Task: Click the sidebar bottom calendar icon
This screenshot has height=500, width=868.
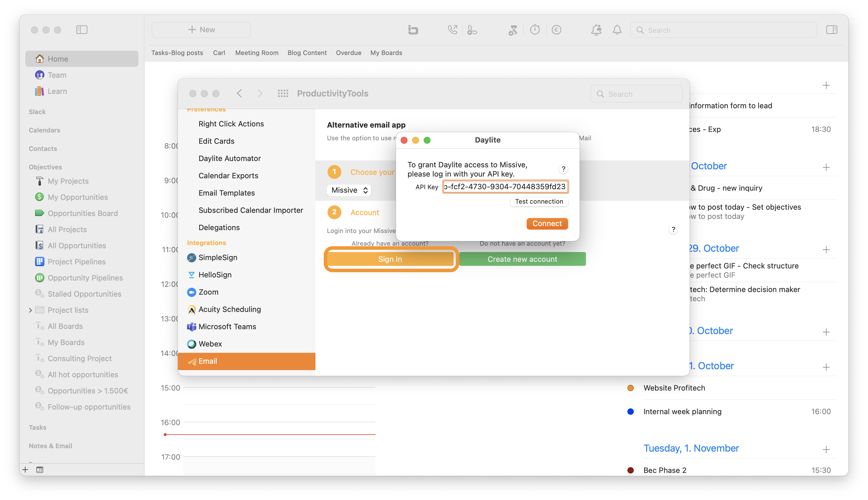Action: pos(40,469)
